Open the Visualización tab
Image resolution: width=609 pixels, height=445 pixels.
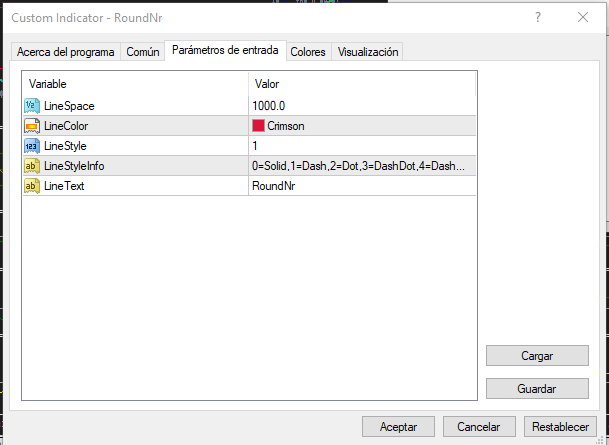(367, 52)
